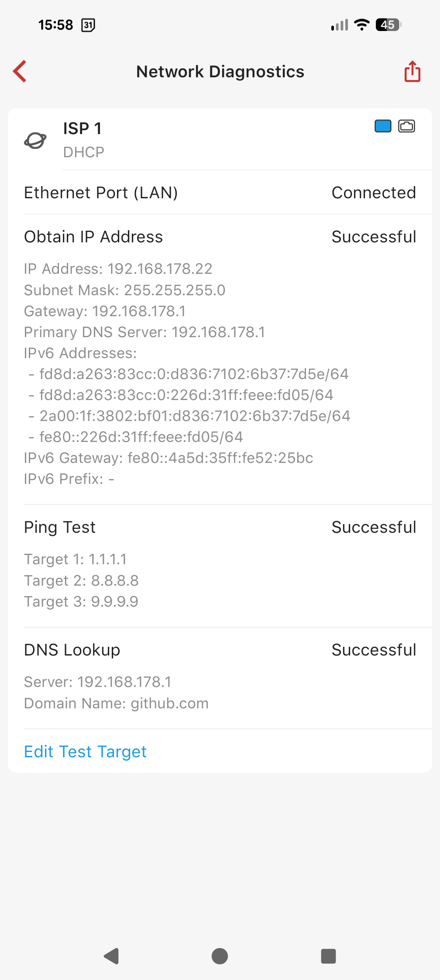Tap the Obtain IP Address row

click(220, 237)
